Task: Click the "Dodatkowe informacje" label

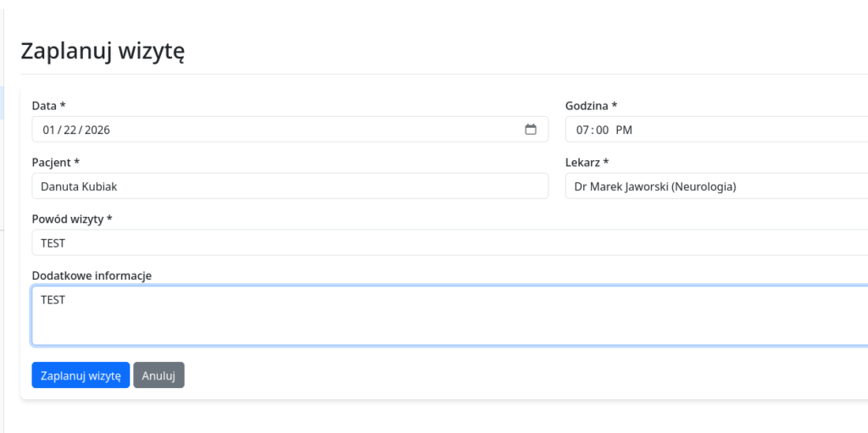Action: 92,275
